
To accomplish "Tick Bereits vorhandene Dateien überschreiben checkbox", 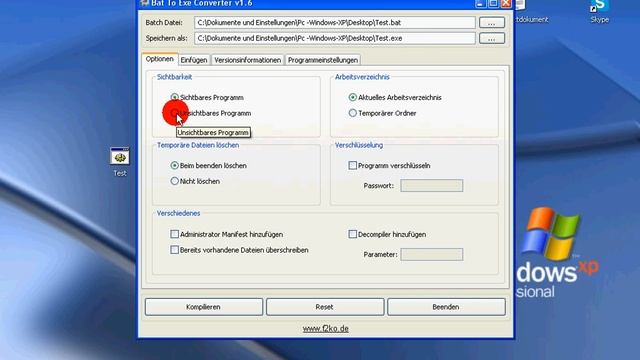I will click(x=175, y=249).
